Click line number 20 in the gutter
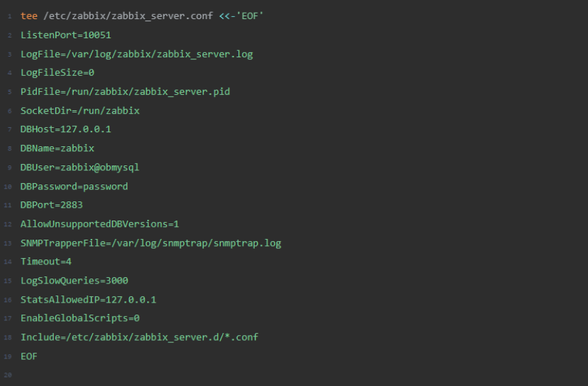Screen dimensions: 588x386 coord(7,375)
